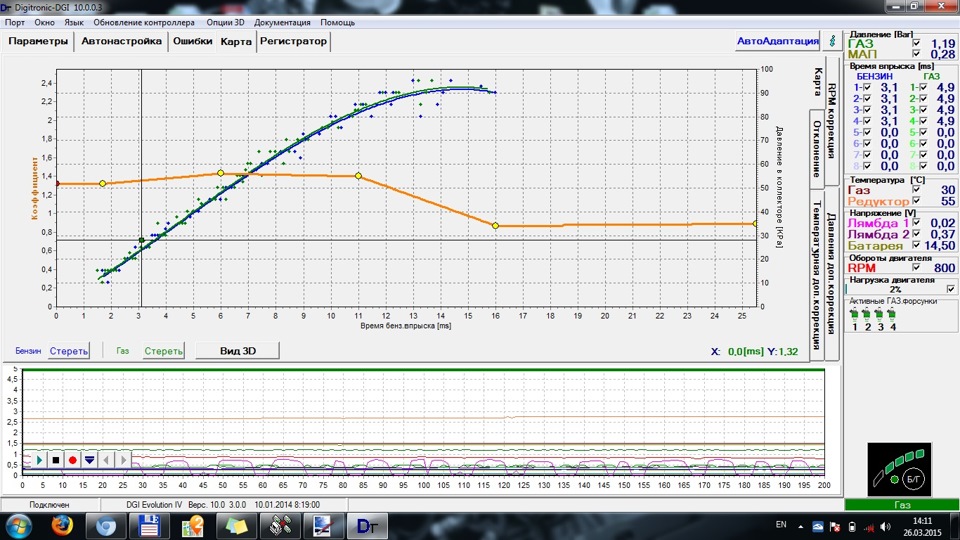Click Стереть next to Газ
This screenshot has height=540, width=960.
(x=163, y=351)
